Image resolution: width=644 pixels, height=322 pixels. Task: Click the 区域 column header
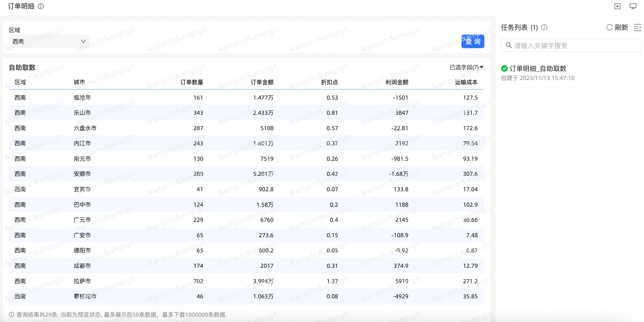pos(20,82)
